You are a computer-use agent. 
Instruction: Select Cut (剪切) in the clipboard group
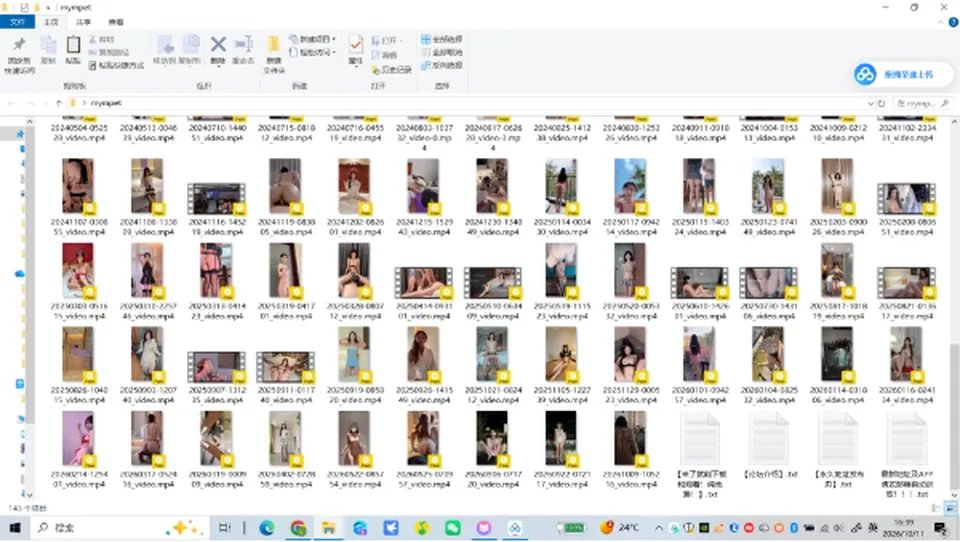[102, 39]
